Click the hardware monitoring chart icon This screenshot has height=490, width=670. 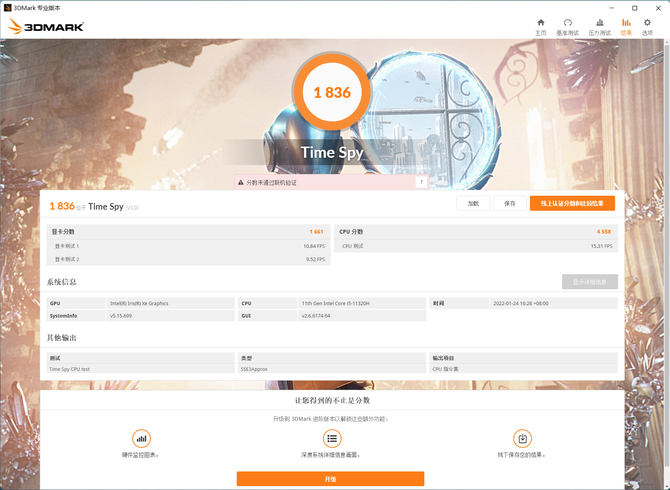pos(141,438)
